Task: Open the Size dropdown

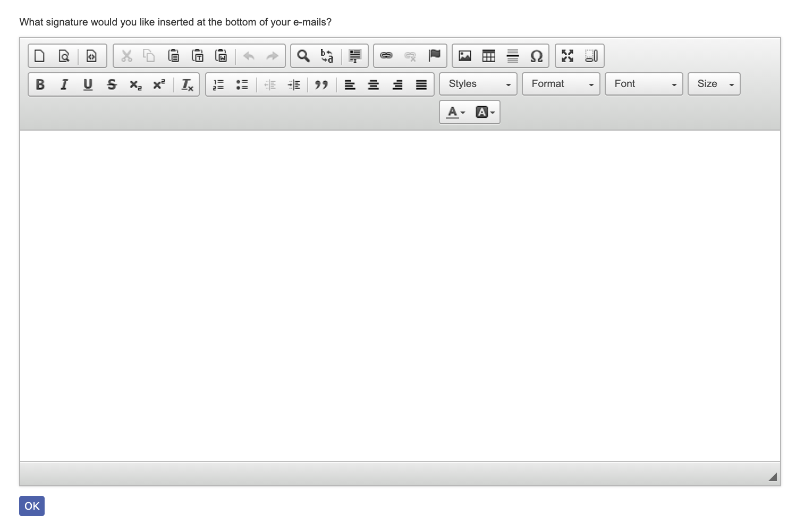Action: coord(714,84)
